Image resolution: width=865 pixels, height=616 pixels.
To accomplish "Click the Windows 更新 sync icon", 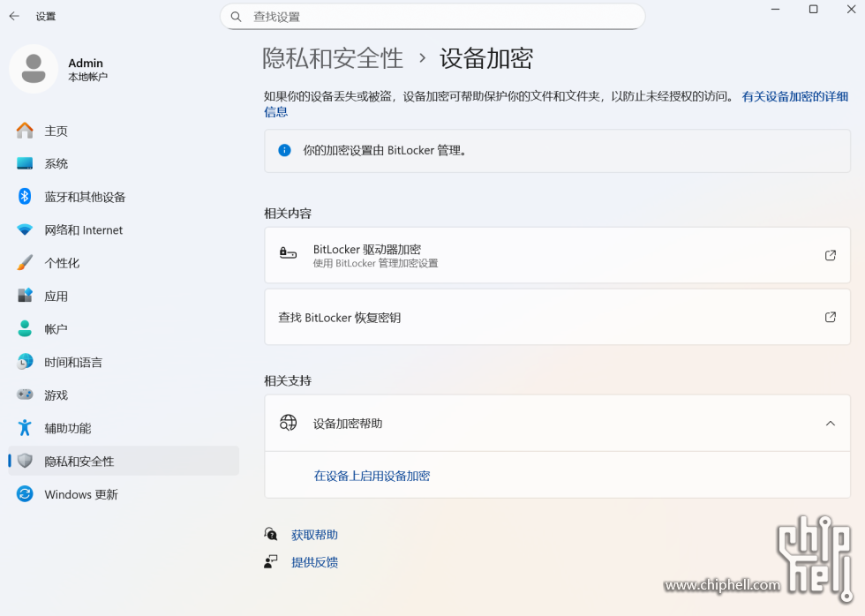I will coord(25,494).
